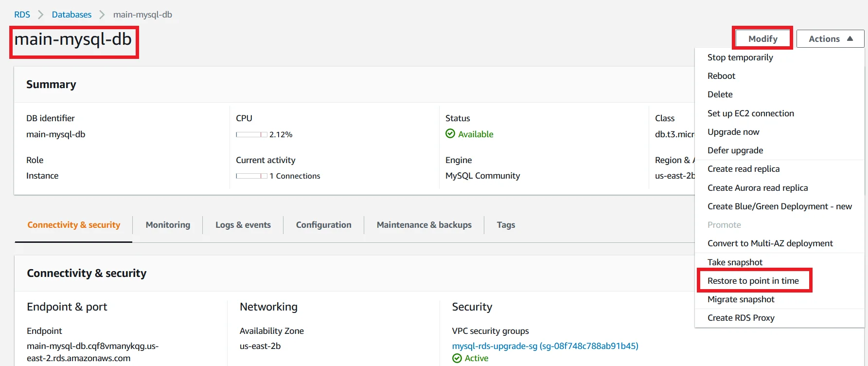Viewport: 868px width, 366px height.
Task: Select Create Blue/Green Deployment - new
Action: 779,206
